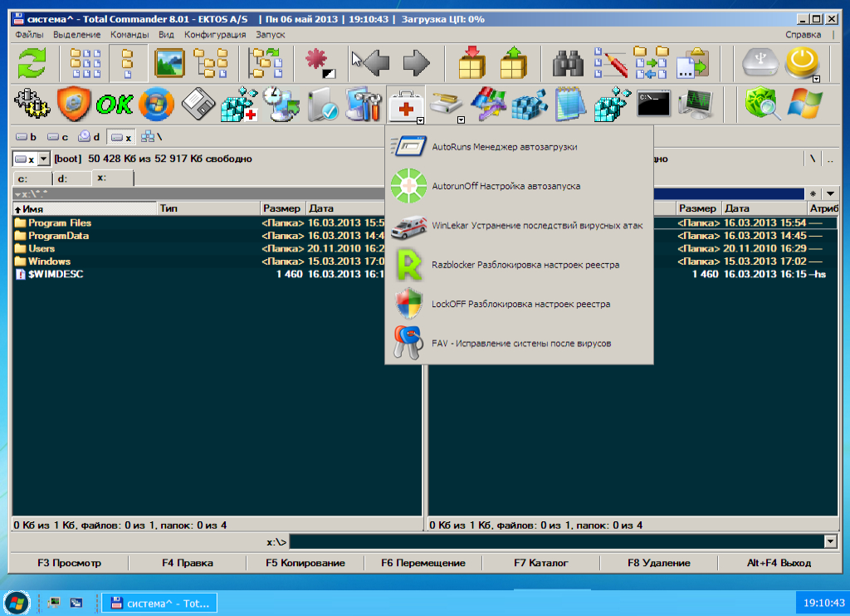Viewport: 850px width, 616px height.
Task: Click the taskbar clock showing 19:10:43
Action: click(823, 603)
